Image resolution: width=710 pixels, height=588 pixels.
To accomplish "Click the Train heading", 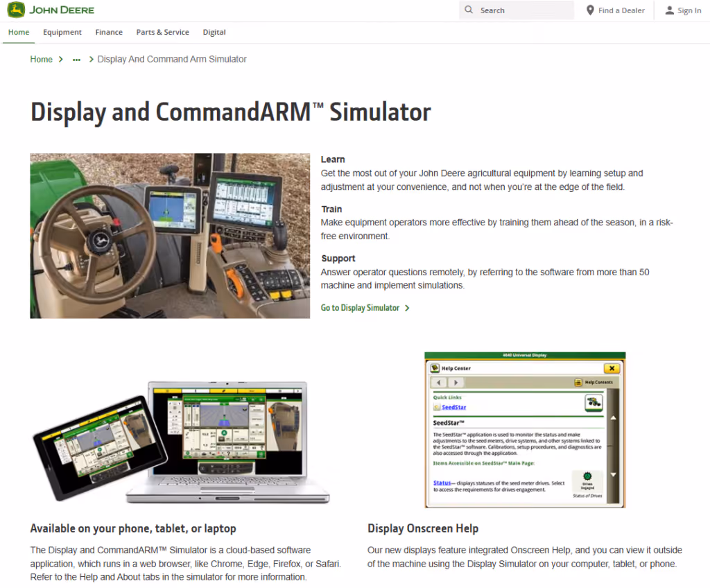I will (x=331, y=209).
